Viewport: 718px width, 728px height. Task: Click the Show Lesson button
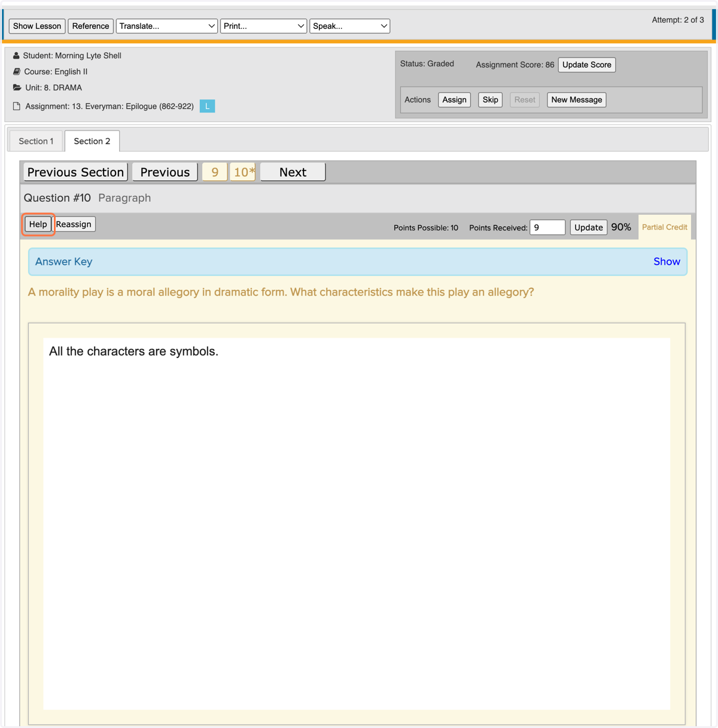(37, 26)
